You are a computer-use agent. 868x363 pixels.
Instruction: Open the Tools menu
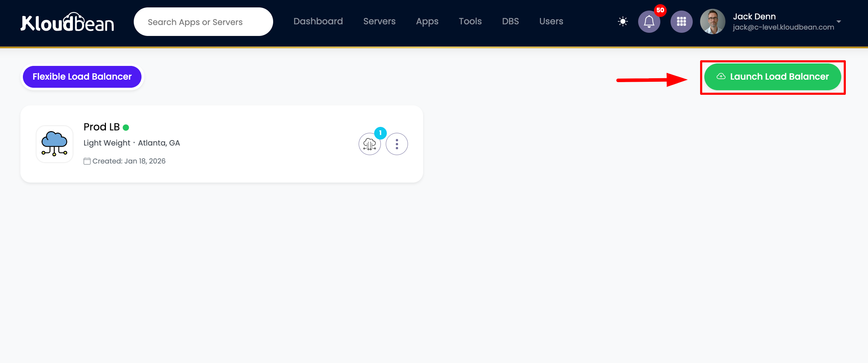pyautogui.click(x=470, y=21)
